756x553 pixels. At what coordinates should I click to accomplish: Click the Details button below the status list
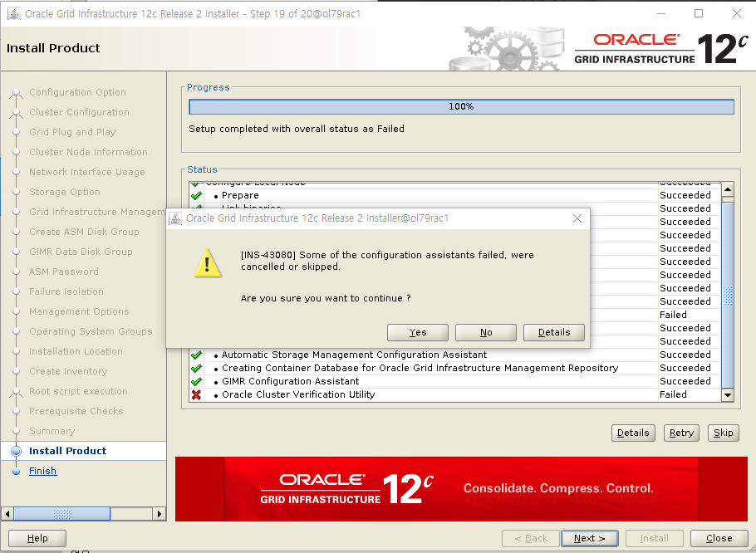point(633,433)
